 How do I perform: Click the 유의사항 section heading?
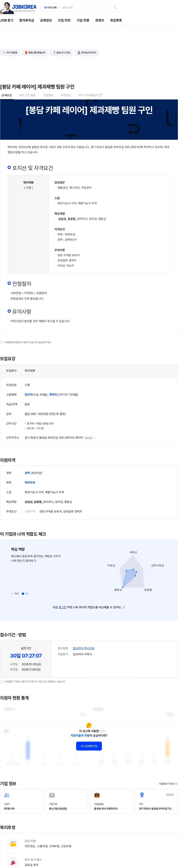click(22, 312)
